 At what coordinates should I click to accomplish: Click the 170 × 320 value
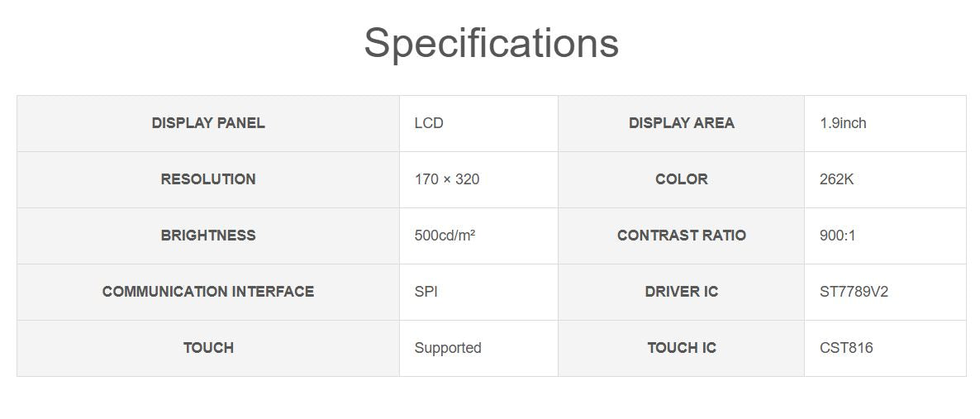coord(446,179)
